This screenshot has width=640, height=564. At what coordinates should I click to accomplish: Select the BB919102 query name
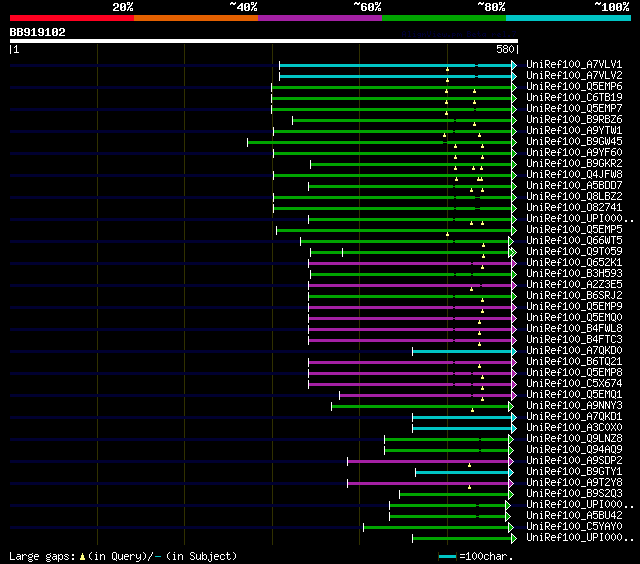(x=38, y=32)
